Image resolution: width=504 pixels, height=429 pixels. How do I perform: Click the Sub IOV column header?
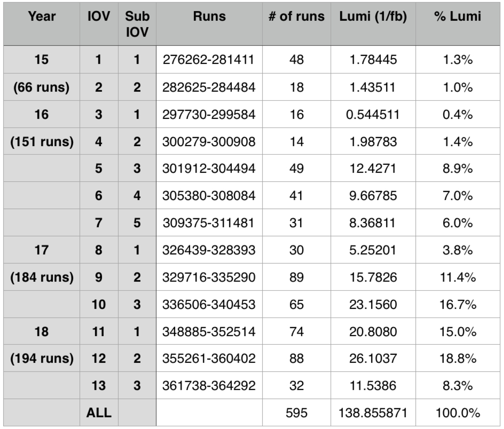(137, 24)
